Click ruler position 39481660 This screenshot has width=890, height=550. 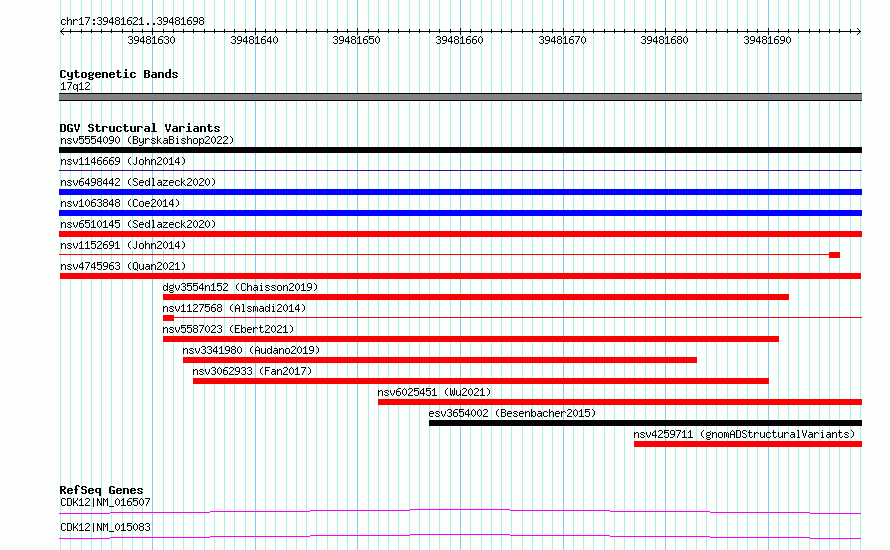click(x=459, y=40)
